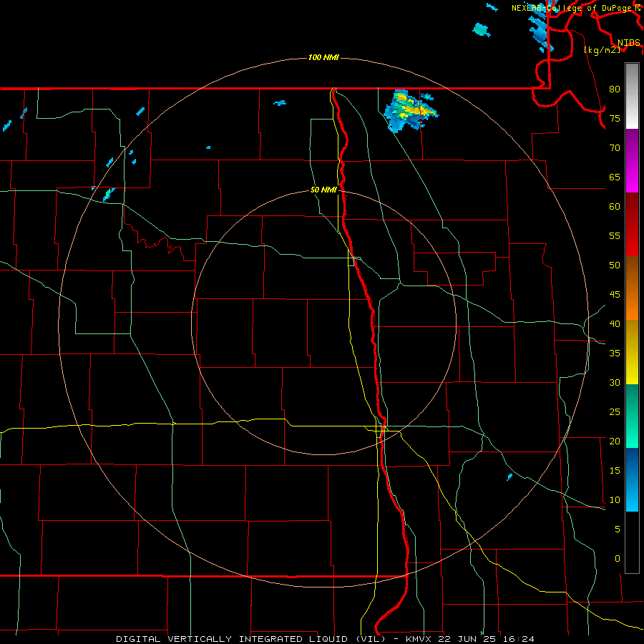Click the "DIGITAL VERTICALLY INTEGRATED LIQUID (VIL)" title
Viewport: 644px width, 644px height.
click(x=252, y=639)
